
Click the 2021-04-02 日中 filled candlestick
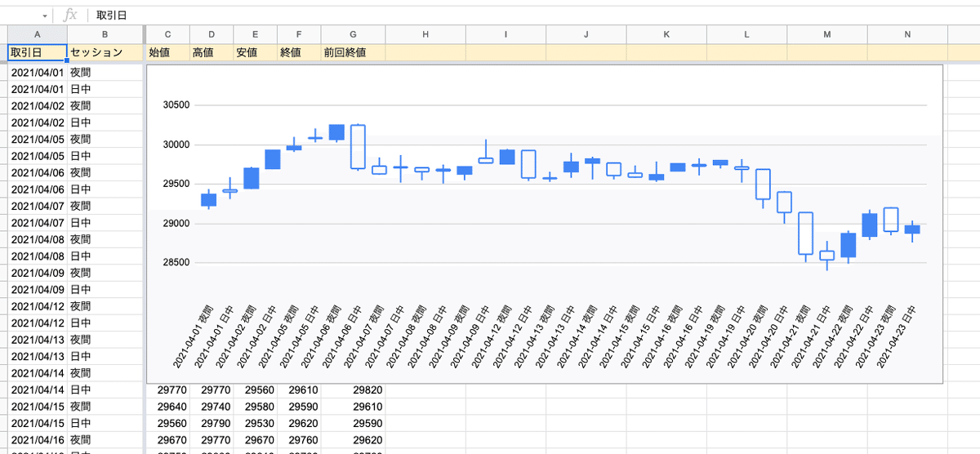(x=273, y=158)
